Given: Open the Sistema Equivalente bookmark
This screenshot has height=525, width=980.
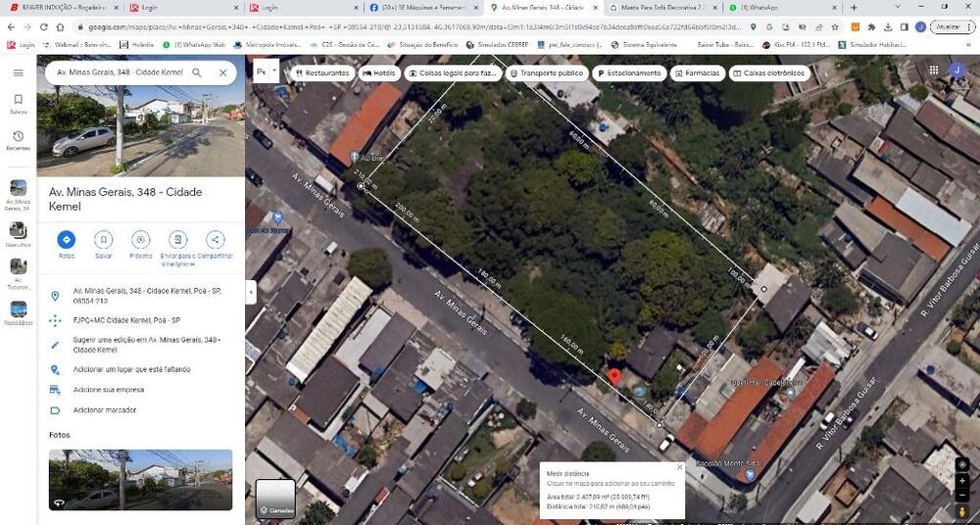Looking at the screenshot, I should pyautogui.click(x=644, y=45).
